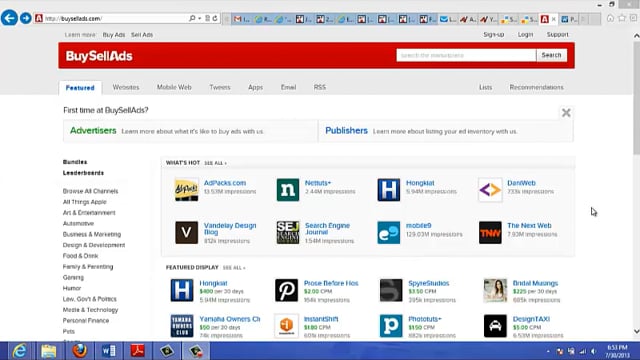The height and width of the screenshot is (360, 640).
Task: Open the Media & Technology category
Action: pyautogui.click(x=90, y=310)
